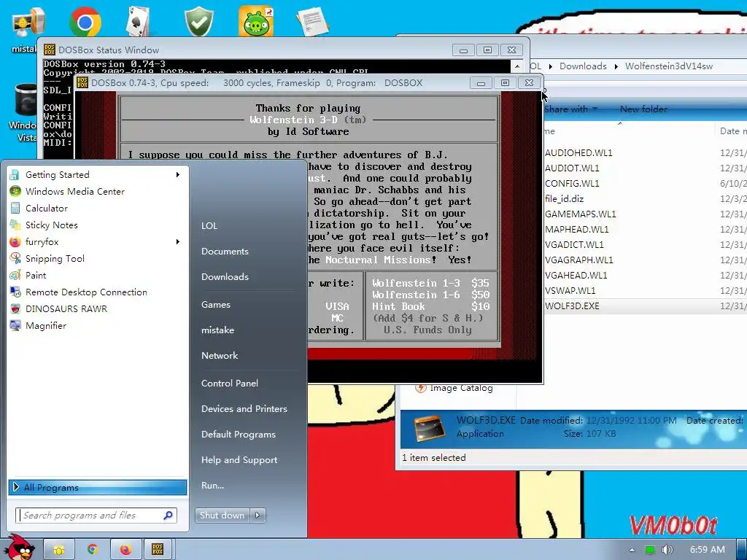Click the DOSBox game window title icon
The width and height of the screenshot is (747, 560).
pyautogui.click(x=82, y=83)
